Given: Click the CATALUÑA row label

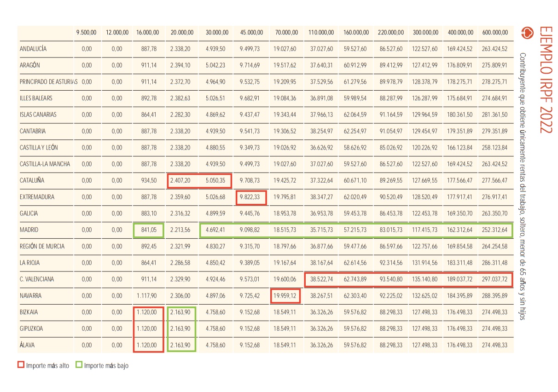Looking at the screenshot, I should [x=32, y=181].
